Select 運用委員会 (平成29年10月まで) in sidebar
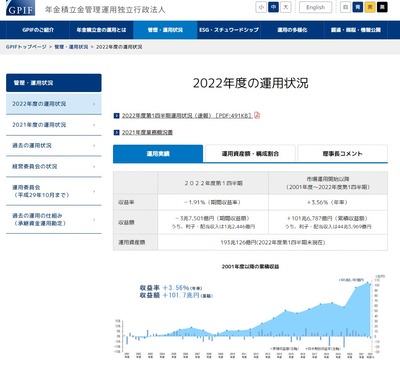Viewport: 400px width, 368px height. 54,191
